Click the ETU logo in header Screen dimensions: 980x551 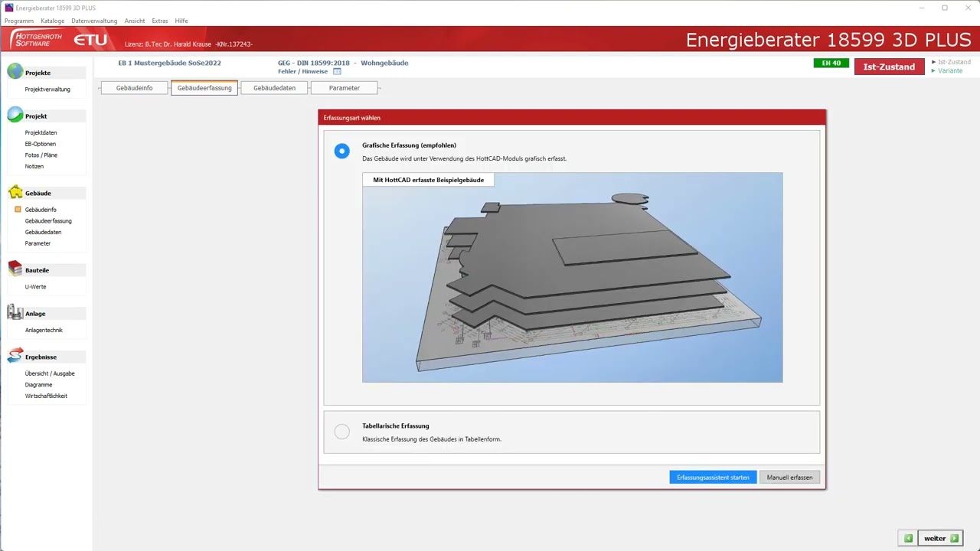coord(90,40)
